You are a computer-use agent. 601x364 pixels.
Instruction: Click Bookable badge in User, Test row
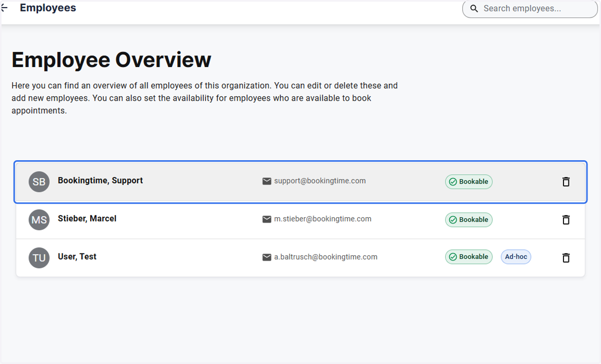click(469, 257)
